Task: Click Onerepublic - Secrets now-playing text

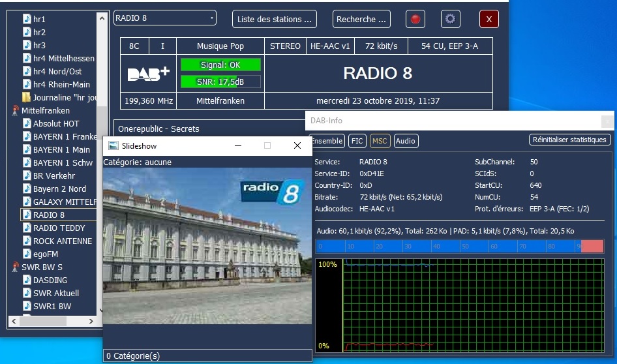Action: click(x=158, y=129)
